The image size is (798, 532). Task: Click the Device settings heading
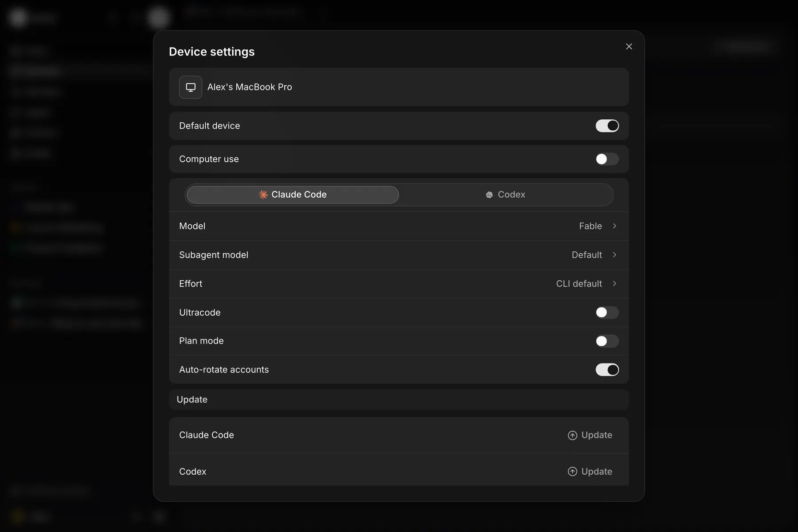212,52
